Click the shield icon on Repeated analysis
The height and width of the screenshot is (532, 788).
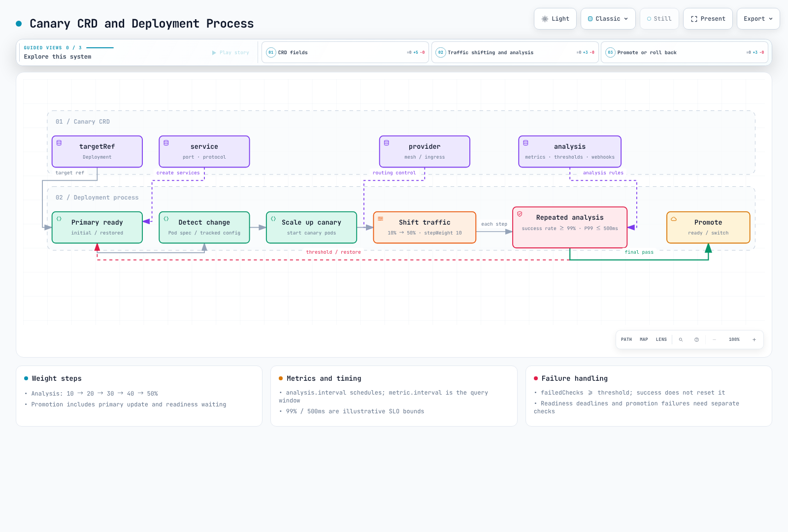520,214
